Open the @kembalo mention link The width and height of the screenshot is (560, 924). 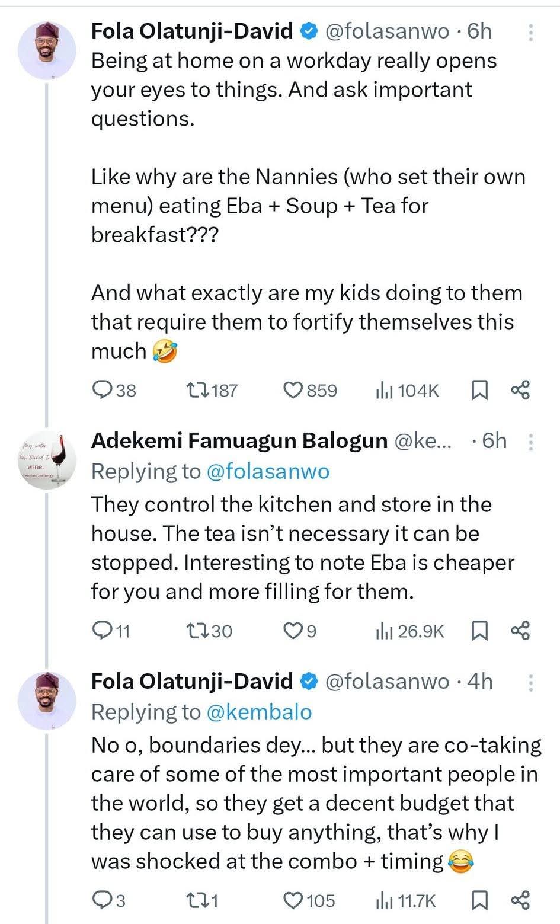coord(259,712)
